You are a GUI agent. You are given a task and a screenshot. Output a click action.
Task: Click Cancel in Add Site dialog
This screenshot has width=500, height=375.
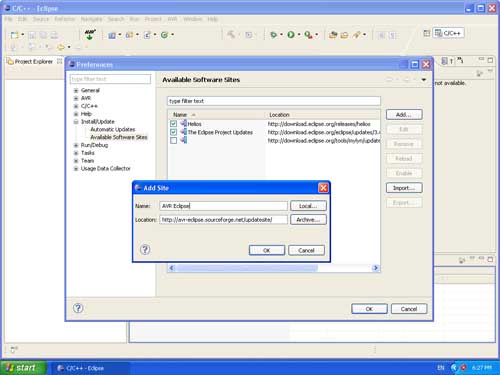pos(306,250)
